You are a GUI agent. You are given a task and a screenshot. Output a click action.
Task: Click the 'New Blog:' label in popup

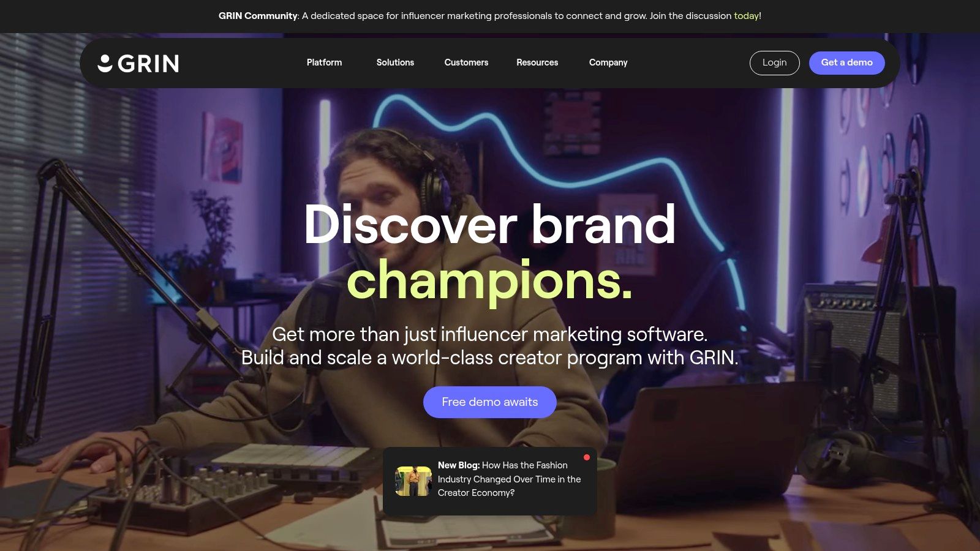tap(459, 465)
